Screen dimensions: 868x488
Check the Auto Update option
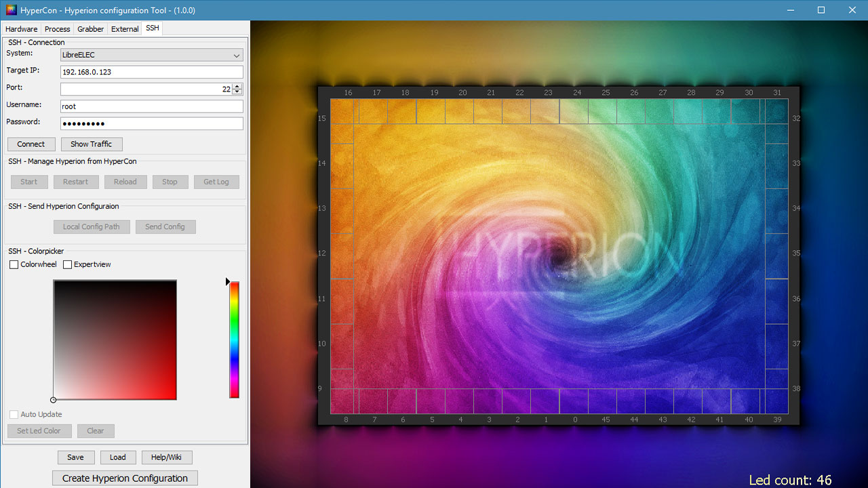point(14,415)
